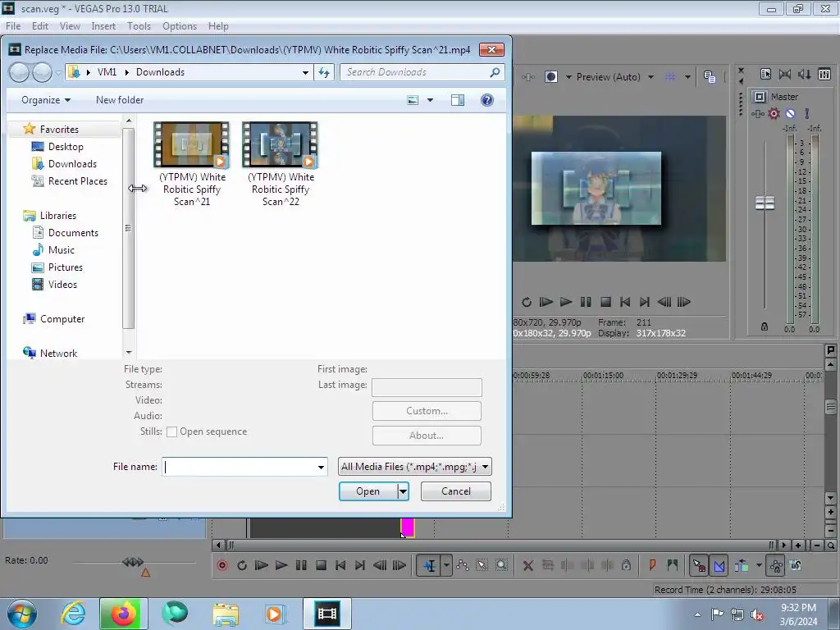Open the Auto Ripple dropdown arrow

tap(759, 565)
